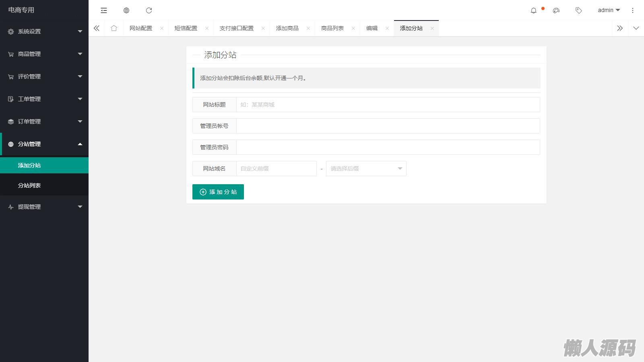Click the sidebar collapse menu icon
Screen dimensions: 644x362
click(104, 10)
